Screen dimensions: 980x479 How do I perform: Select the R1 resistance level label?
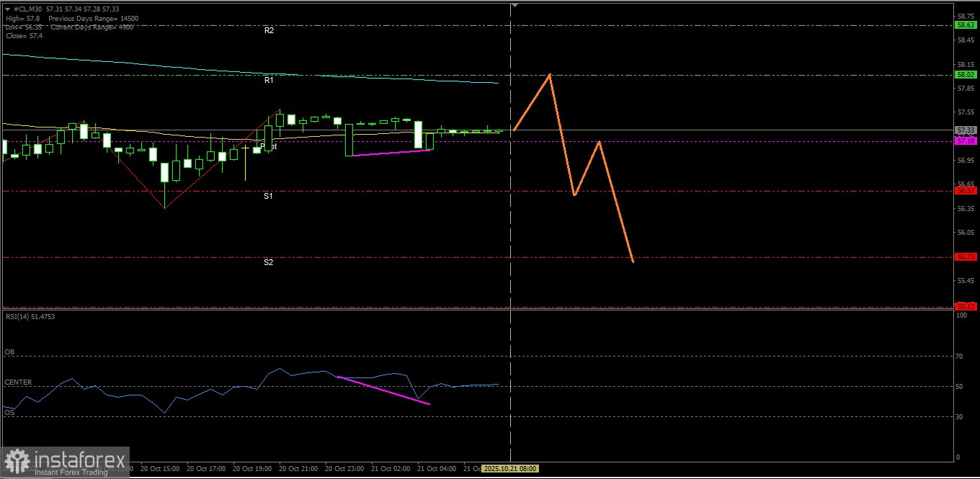(x=269, y=81)
